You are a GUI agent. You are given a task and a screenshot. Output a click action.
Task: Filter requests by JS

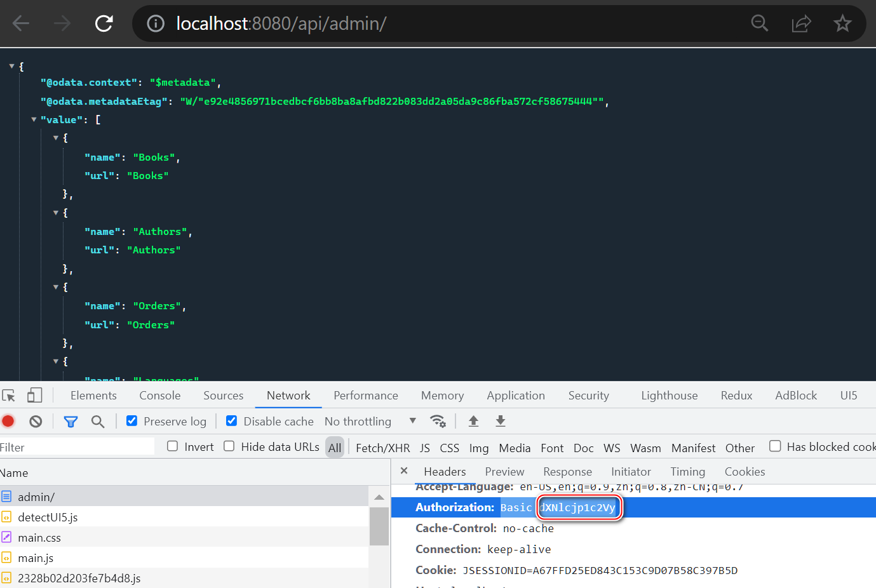tap(425, 448)
